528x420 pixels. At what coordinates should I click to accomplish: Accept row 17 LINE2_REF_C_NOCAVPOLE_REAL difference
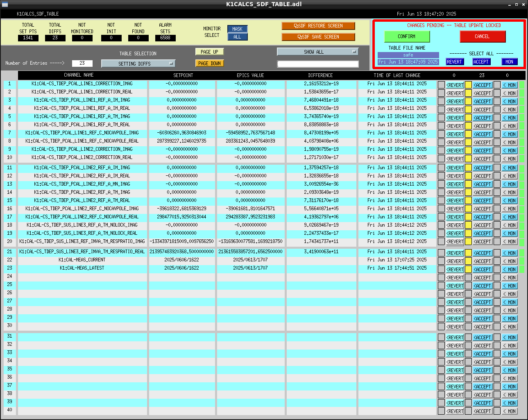pyautogui.click(x=483, y=217)
